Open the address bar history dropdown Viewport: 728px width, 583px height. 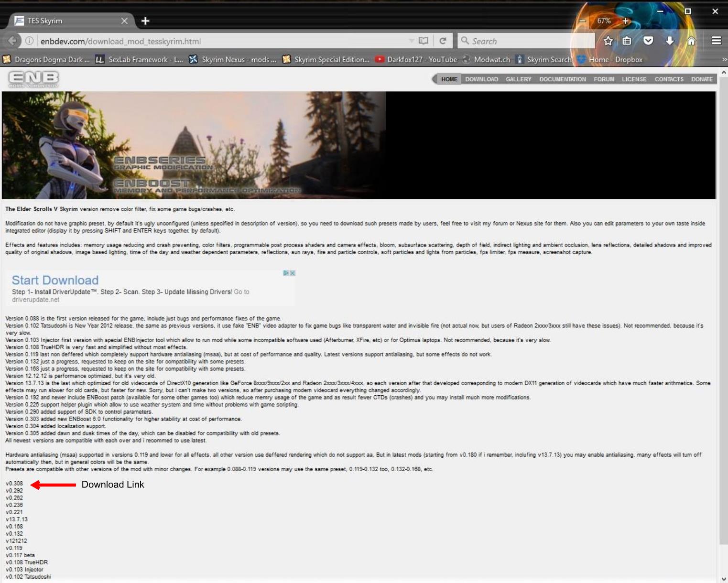(x=411, y=41)
